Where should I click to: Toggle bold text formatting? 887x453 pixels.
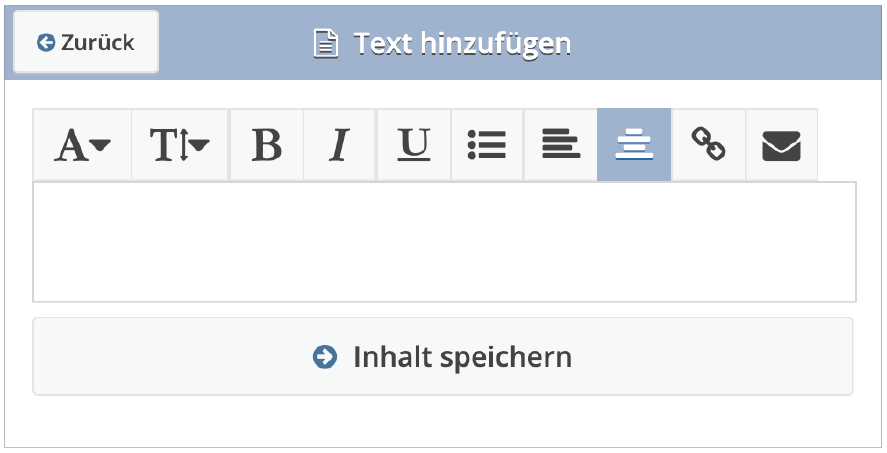point(266,146)
